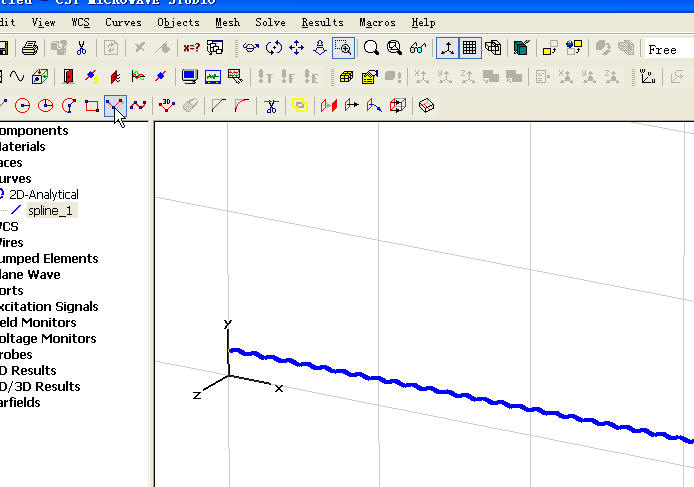
Task: Click the scissors Trim curves icon
Action: pos(270,105)
